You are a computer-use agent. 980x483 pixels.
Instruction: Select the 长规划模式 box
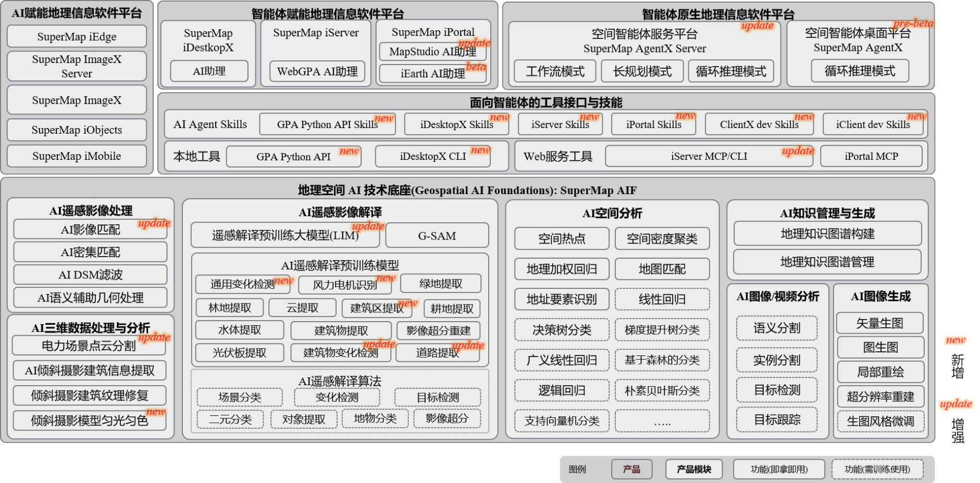pos(642,71)
